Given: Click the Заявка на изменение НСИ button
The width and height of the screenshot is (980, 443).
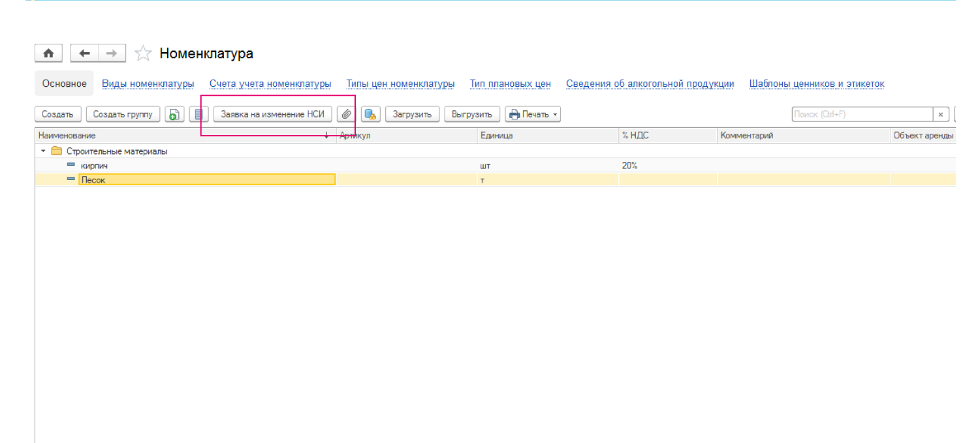Looking at the screenshot, I should tap(272, 114).
